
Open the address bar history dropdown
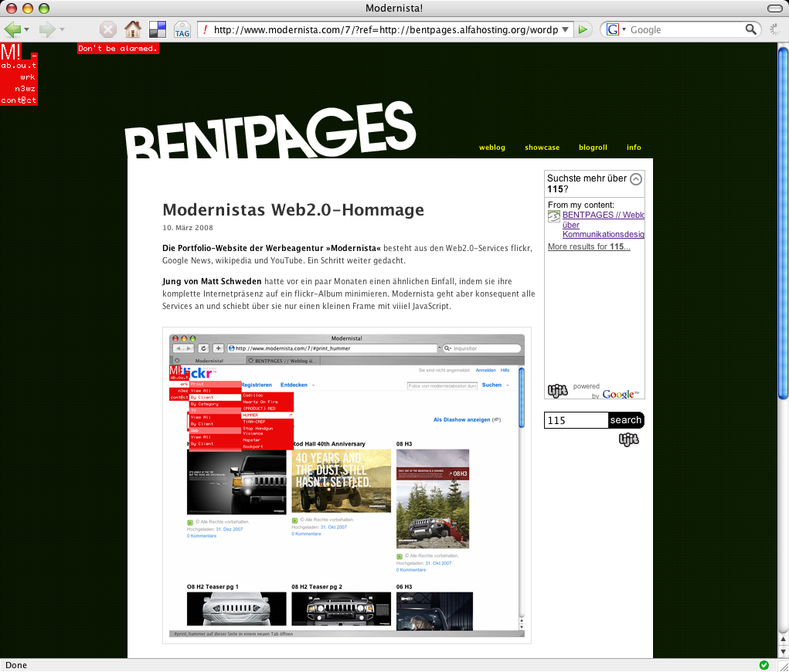click(565, 29)
